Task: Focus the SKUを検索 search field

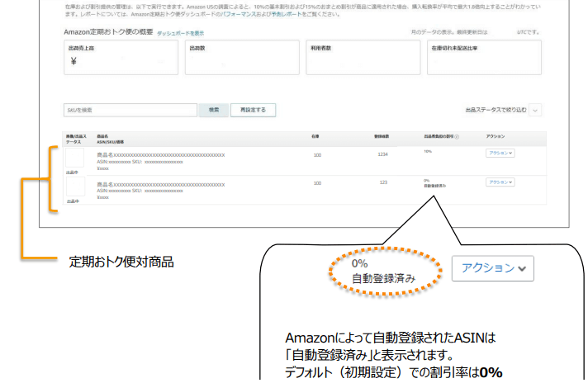Action: pyautogui.click(x=130, y=110)
